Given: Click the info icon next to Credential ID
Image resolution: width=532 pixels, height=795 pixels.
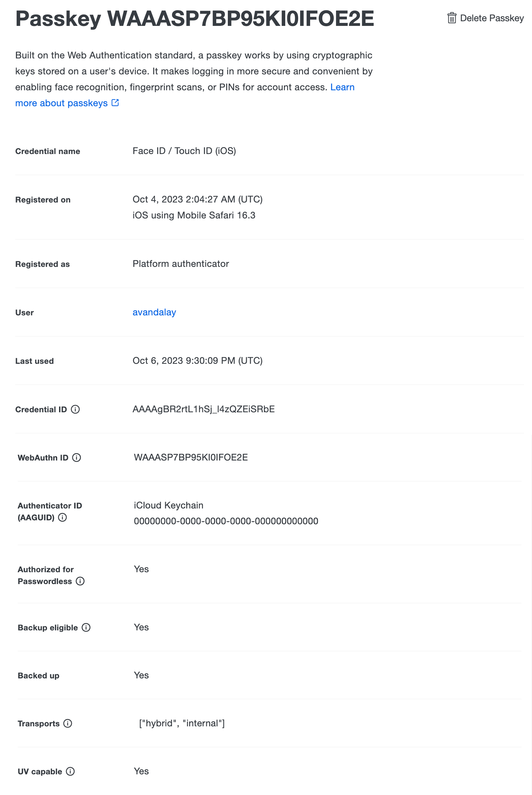Looking at the screenshot, I should point(75,409).
